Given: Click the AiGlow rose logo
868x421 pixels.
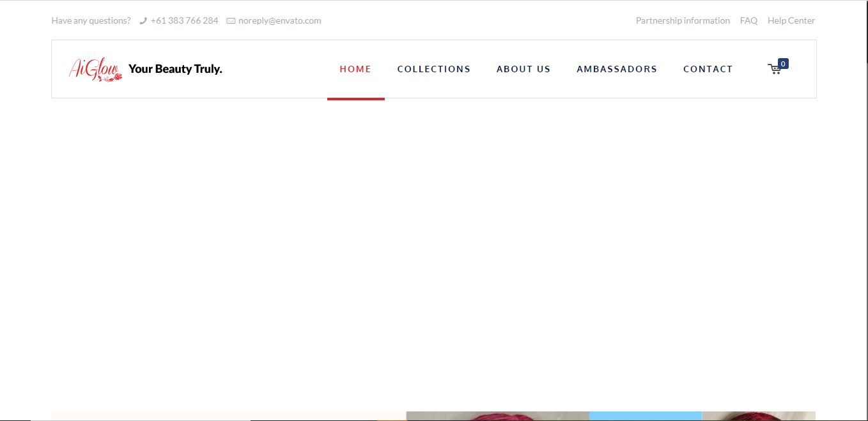Looking at the screenshot, I should click(95, 69).
